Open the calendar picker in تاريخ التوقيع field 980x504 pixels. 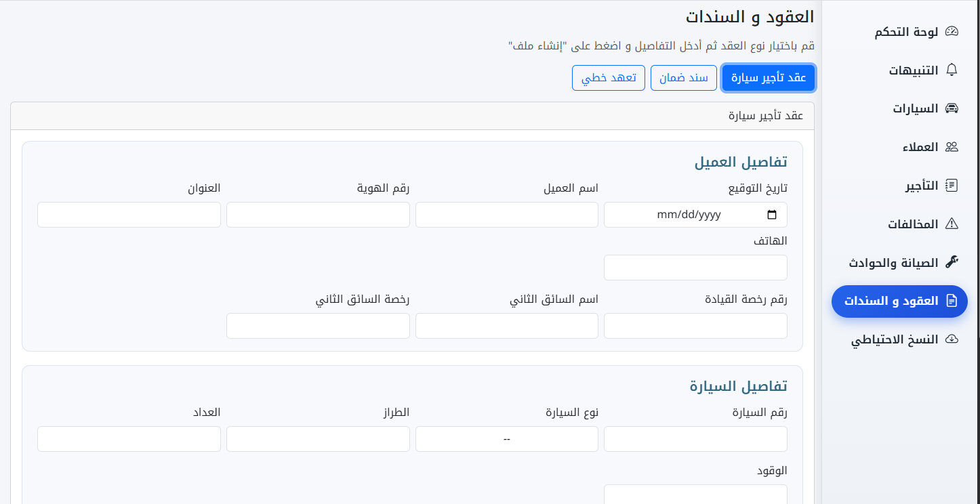click(x=772, y=215)
